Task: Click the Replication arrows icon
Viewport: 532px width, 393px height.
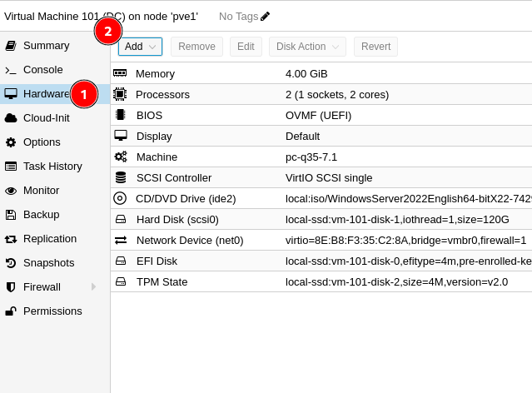Action: pyautogui.click(x=11, y=239)
